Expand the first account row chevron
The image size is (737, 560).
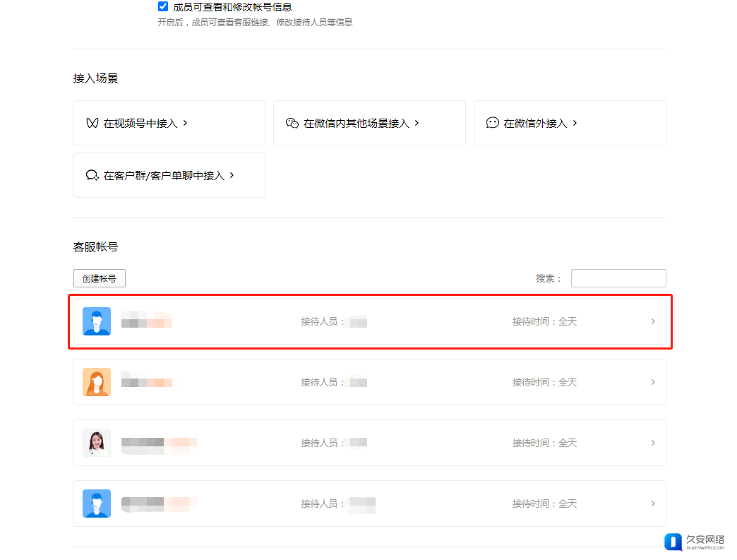[x=653, y=321]
